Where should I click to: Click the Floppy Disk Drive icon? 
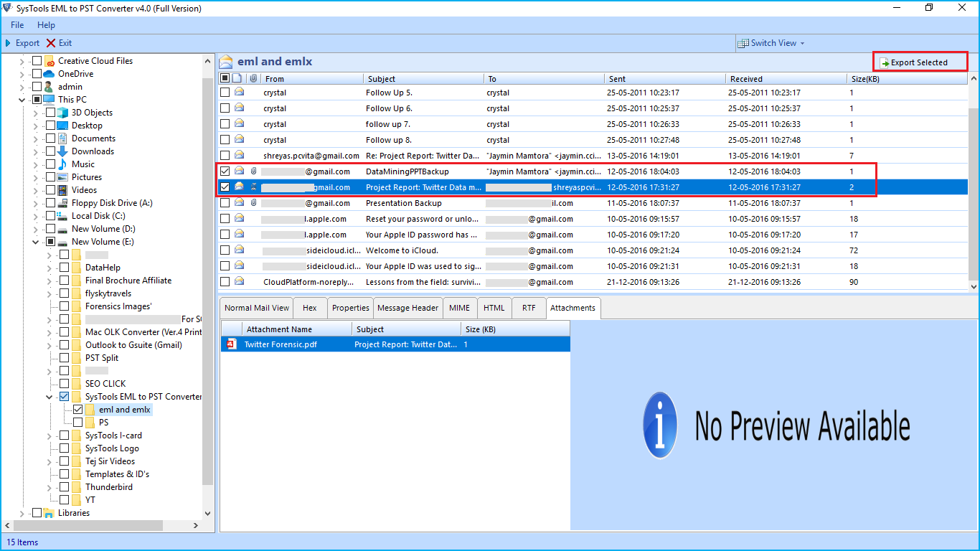[x=63, y=203]
